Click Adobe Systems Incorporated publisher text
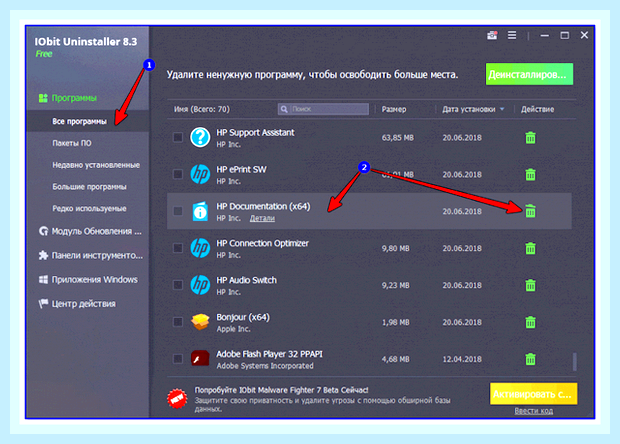The height and width of the screenshot is (444, 620). (x=265, y=366)
